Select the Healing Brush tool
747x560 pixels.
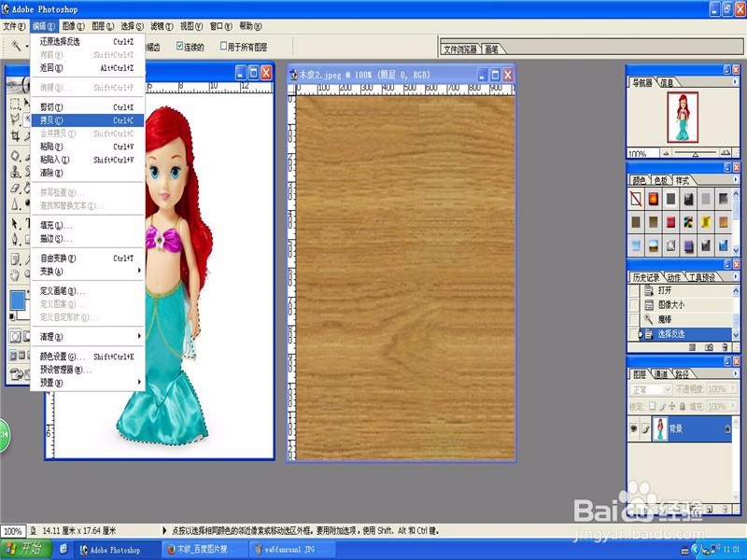coord(15,156)
